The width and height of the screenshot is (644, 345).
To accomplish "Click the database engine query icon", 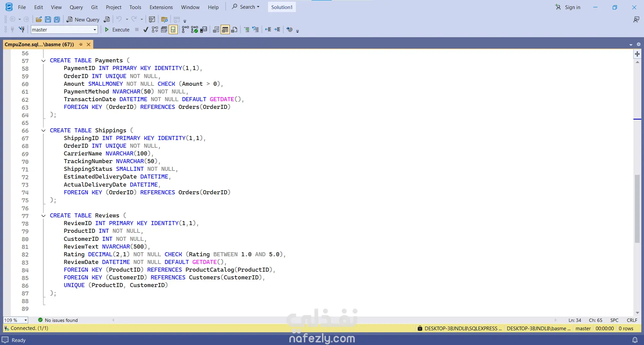I will 107,19.
